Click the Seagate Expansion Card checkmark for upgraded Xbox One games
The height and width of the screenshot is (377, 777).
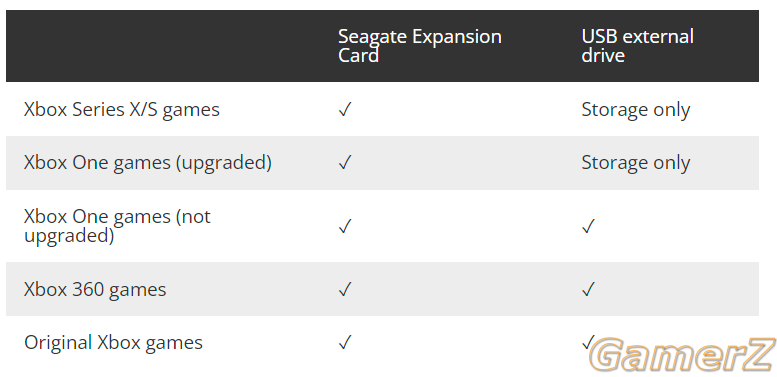coord(345,162)
